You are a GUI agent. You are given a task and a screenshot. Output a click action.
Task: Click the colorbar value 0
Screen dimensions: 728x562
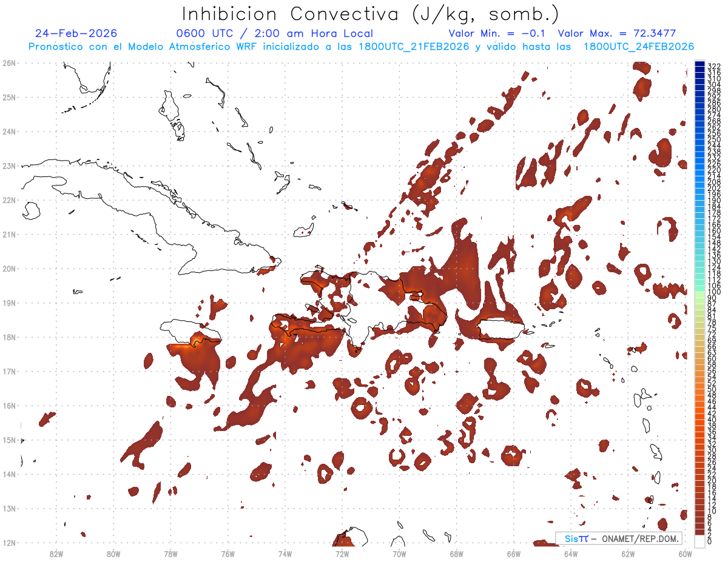pyautogui.click(x=710, y=541)
